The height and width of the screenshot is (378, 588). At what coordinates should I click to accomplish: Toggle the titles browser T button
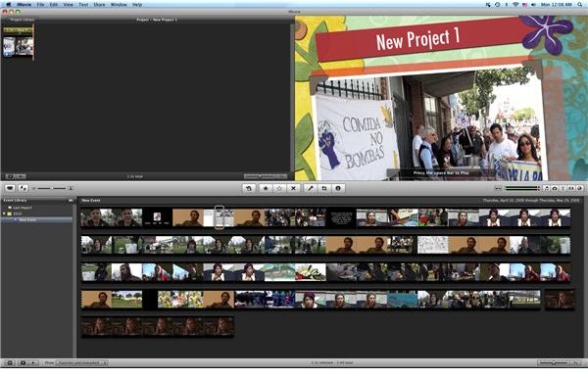pos(563,188)
